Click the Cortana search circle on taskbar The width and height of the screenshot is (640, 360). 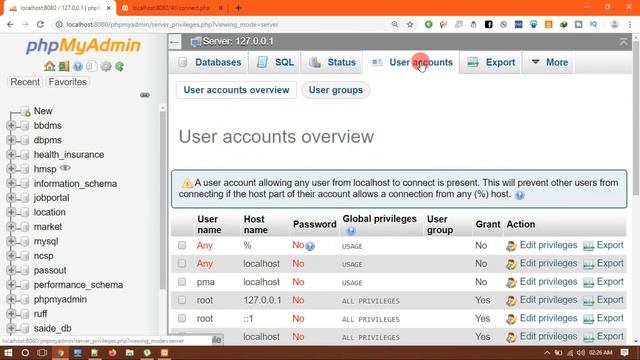tap(25, 353)
